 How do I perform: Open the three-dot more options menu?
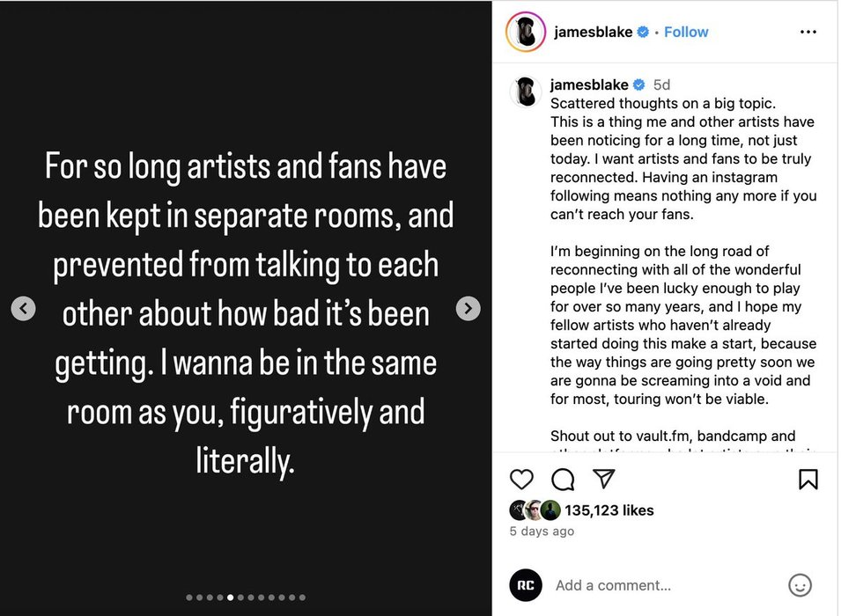pyautogui.click(x=808, y=32)
